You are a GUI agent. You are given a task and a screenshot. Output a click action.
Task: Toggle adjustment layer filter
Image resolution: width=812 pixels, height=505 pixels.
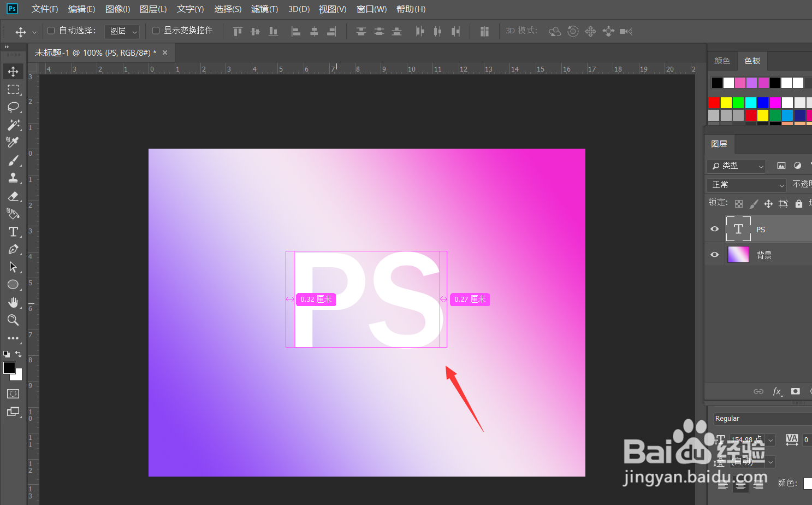797,166
